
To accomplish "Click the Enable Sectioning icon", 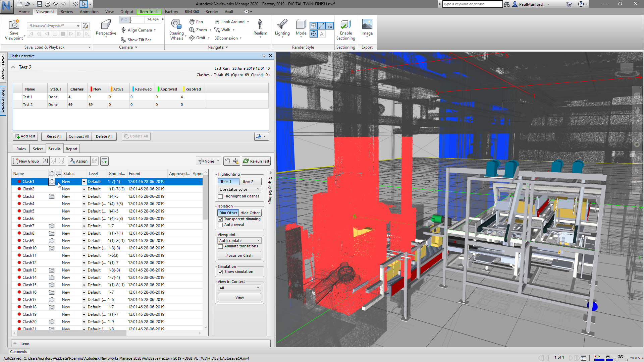I will (x=345, y=25).
